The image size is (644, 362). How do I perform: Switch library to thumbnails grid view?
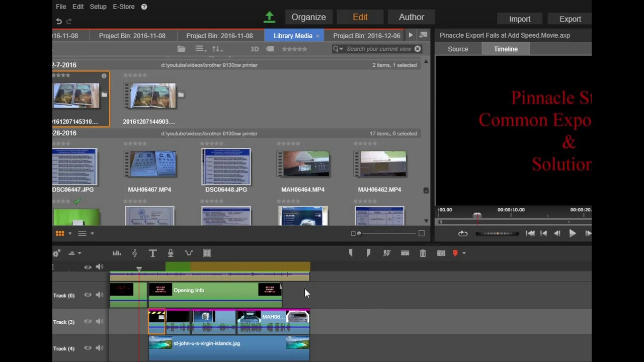60,233
